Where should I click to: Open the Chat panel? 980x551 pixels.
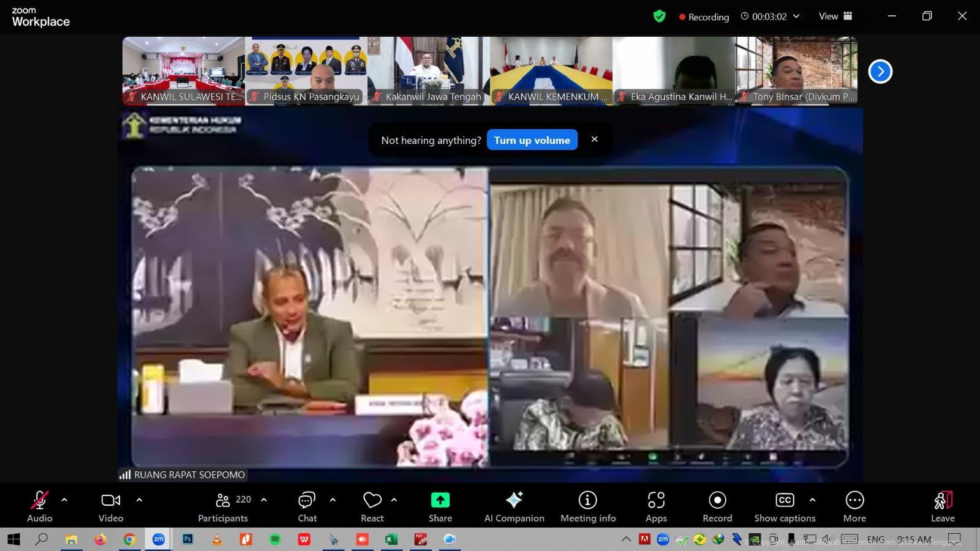pos(307,507)
